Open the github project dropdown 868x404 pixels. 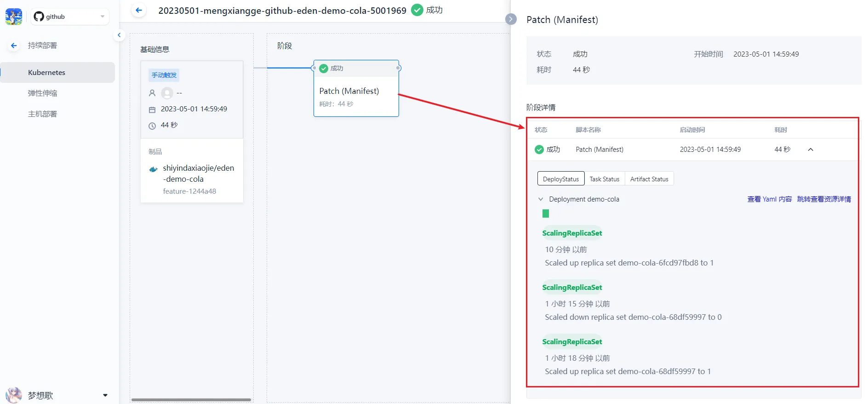pyautogui.click(x=70, y=17)
